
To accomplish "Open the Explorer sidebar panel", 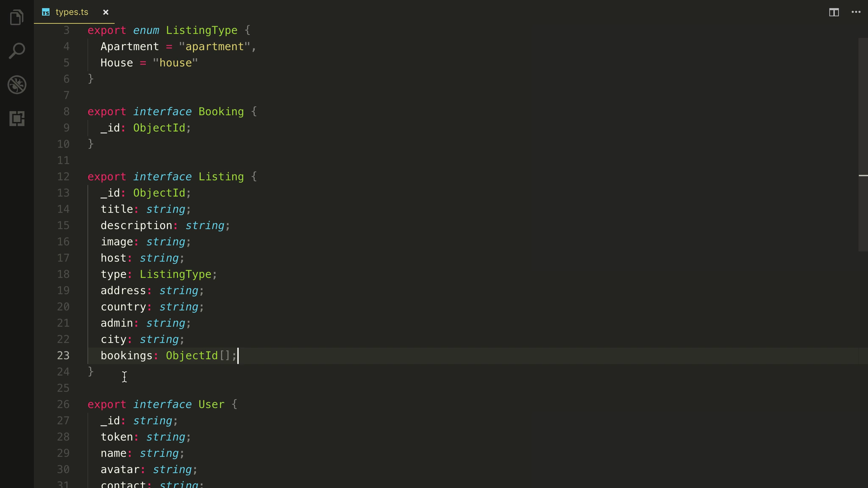I will tap(16, 18).
